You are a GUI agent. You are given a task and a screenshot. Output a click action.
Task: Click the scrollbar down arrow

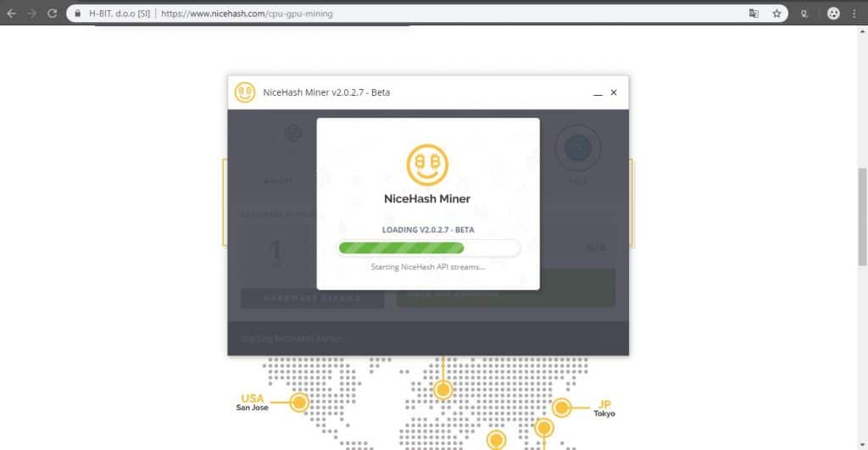(862, 444)
